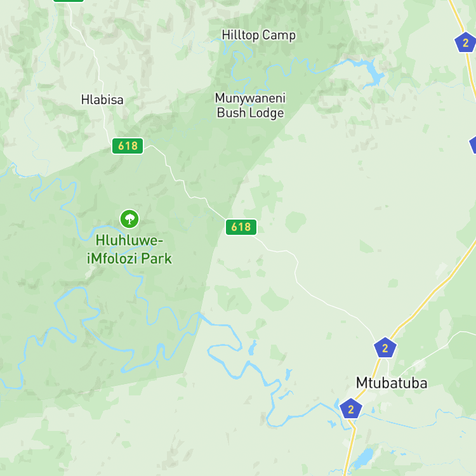
Task: Select the Mtubatuba town label
Action: pyautogui.click(x=392, y=383)
